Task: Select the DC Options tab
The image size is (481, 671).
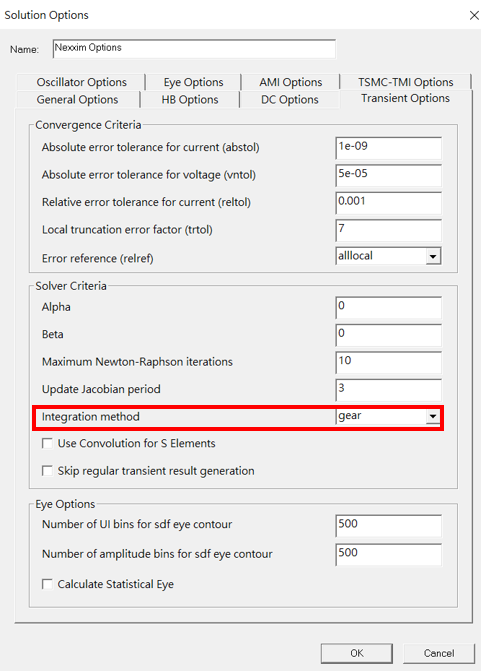Action: (290, 99)
